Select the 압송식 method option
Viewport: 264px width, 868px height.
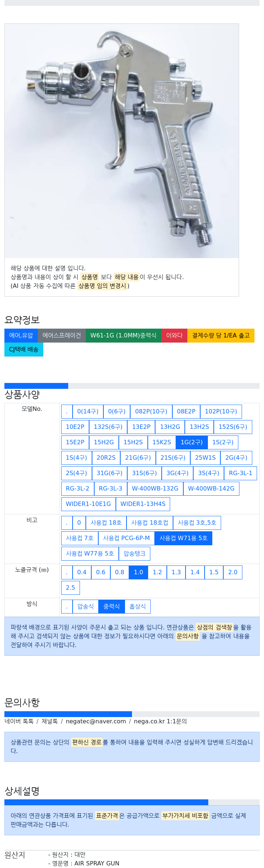click(85, 607)
